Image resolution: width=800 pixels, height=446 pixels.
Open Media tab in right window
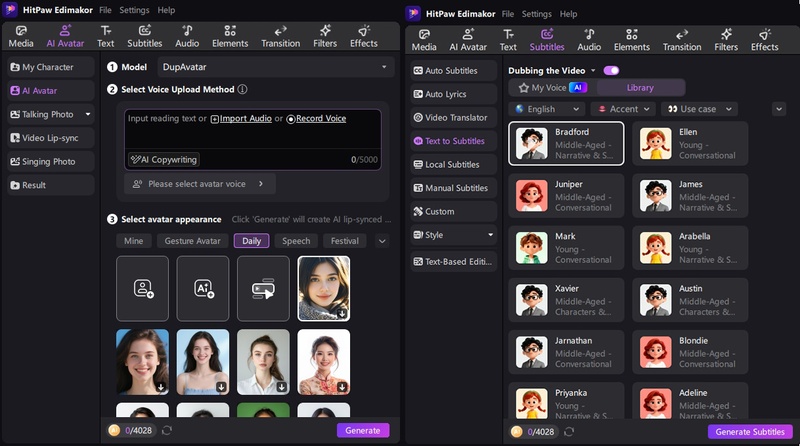click(x=424, y=40)
